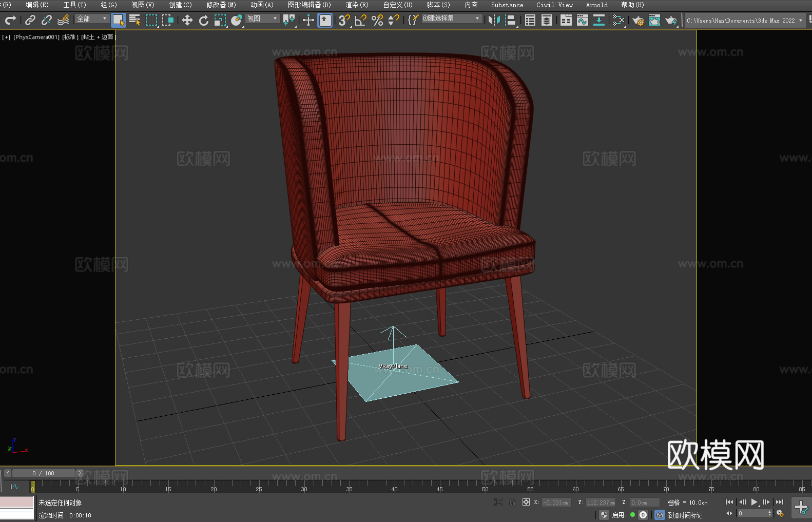Toggle Percent Snap
The image size is (812, 522).
(377, 20)
